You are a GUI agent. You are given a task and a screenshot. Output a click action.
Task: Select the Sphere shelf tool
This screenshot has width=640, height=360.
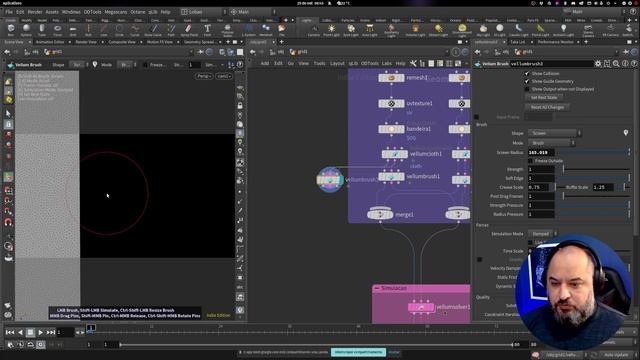[x=26, y=29]
